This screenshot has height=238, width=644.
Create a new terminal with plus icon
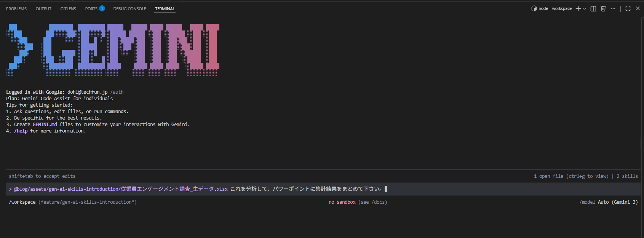pyautogui.click(x=578, y=8)
